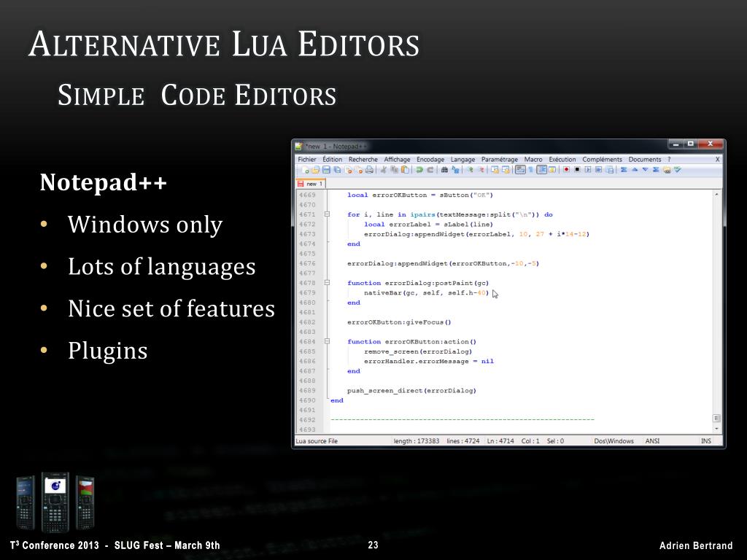Click the Close document toolbar icon

tap(348, 169)
